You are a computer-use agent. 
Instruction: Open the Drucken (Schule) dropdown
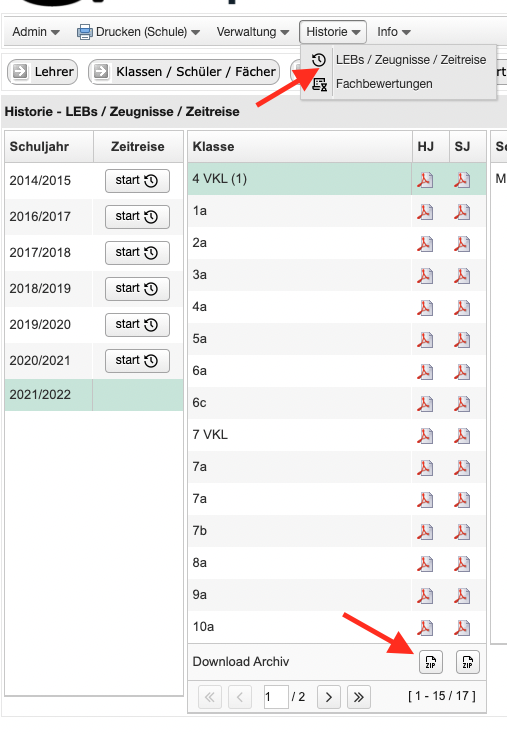pos(139,32)
